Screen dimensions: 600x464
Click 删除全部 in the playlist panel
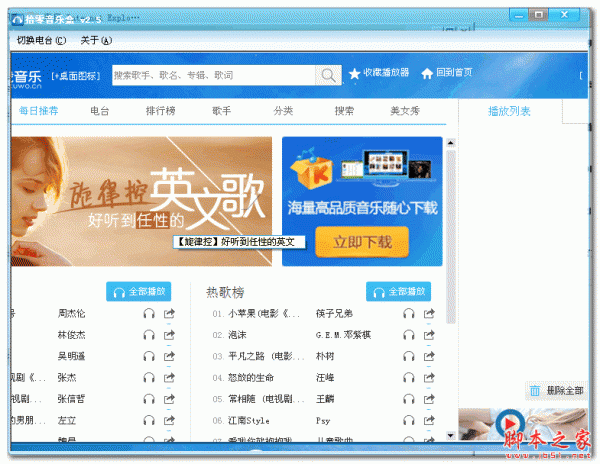(557, 391)
